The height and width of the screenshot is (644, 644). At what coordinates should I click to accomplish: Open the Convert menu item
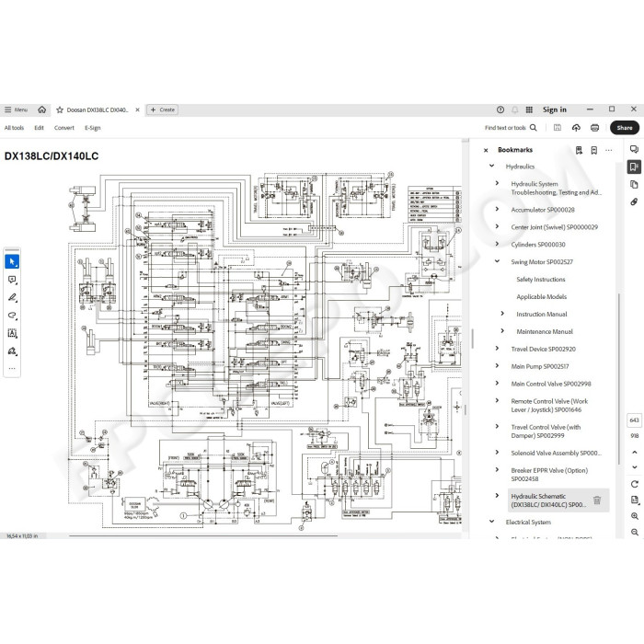(x=64, y=128)
